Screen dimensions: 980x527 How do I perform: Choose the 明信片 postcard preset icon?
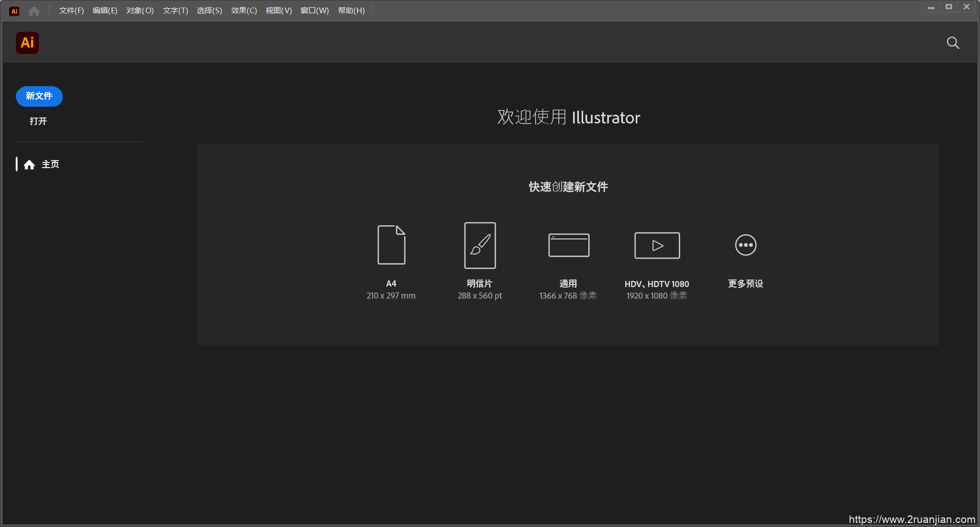480,245
